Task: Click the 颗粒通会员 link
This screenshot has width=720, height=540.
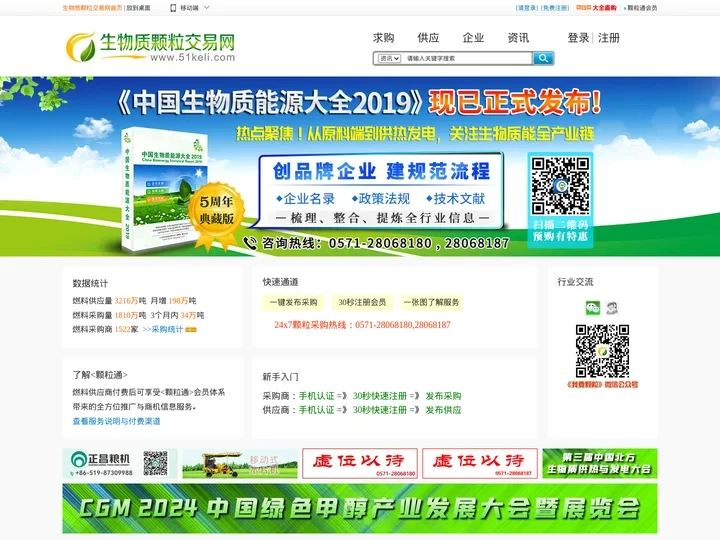Action: pyautogui.click(x=641, y=8)
